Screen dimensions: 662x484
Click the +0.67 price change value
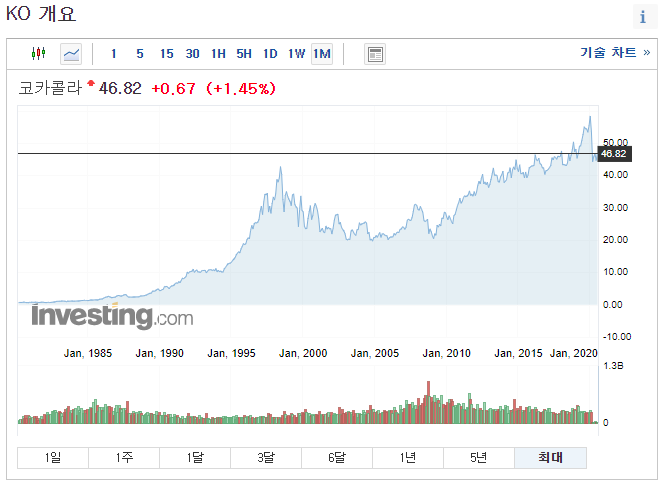(x=174, y=89)
